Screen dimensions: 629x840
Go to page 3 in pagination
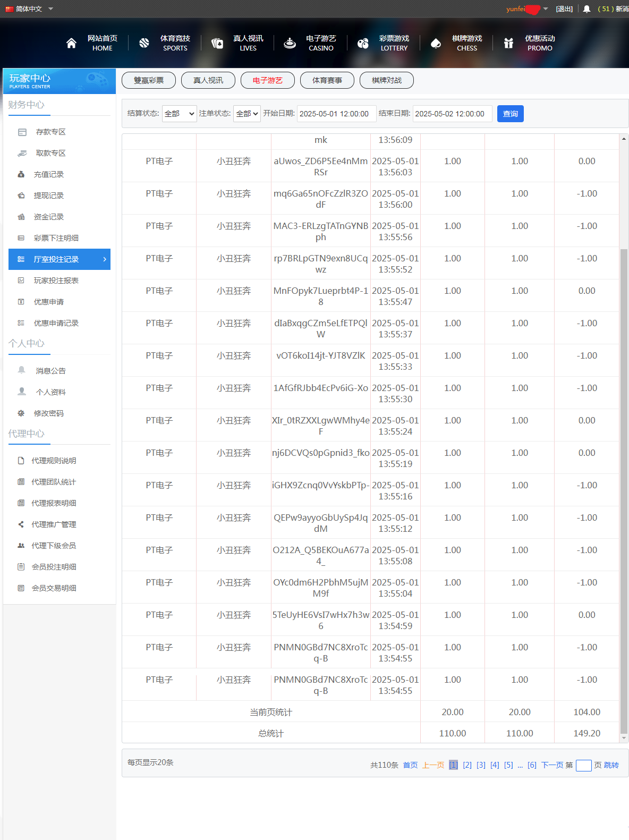coord(481,765)
